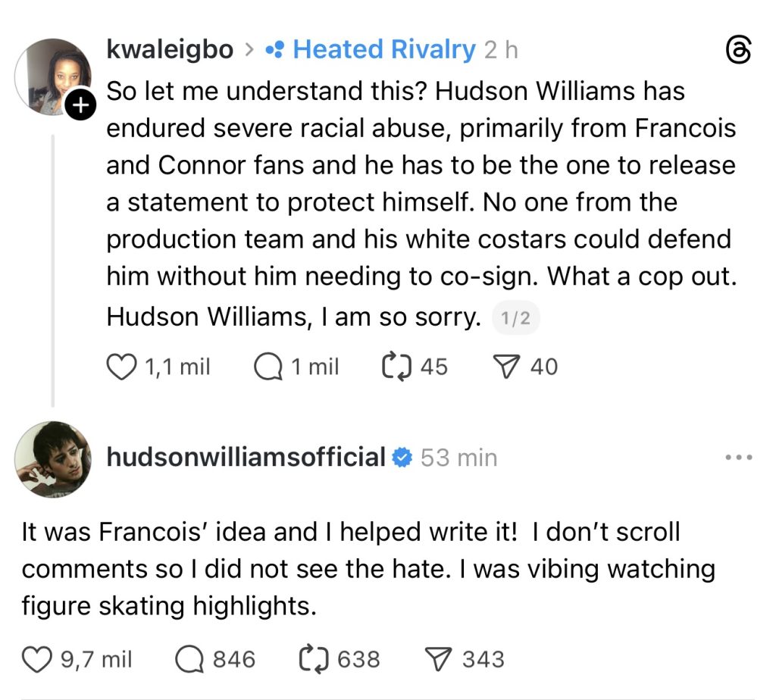Image resolution: width=776 pixels, height=700 pixels.
Task: Open kwaleigbo's profile username
Action: click(x=171, y=51)
